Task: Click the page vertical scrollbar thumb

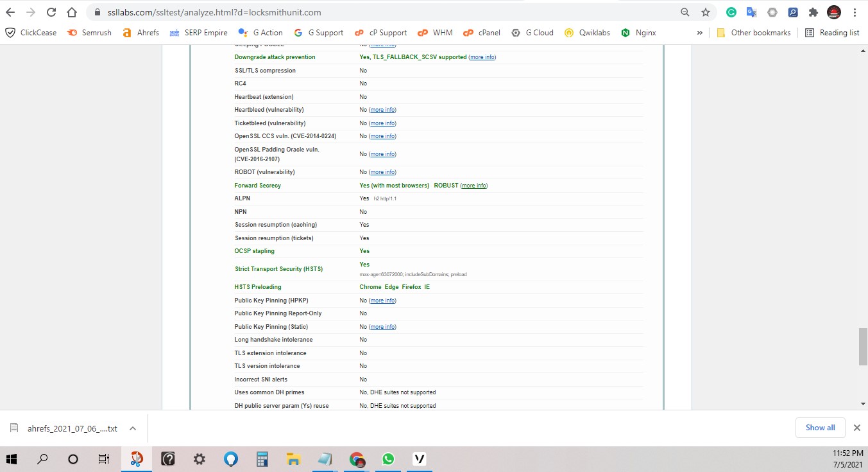Action: click(862, 346)
